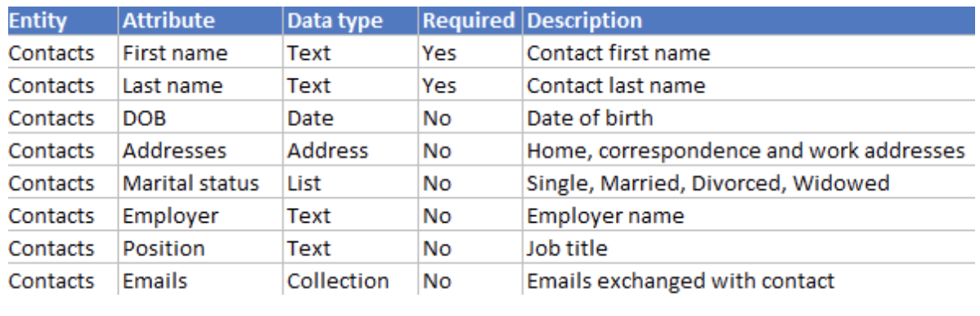Select the Employer attribute cell
The width and height of the screenshot is (980, 316).
[200, 216]
